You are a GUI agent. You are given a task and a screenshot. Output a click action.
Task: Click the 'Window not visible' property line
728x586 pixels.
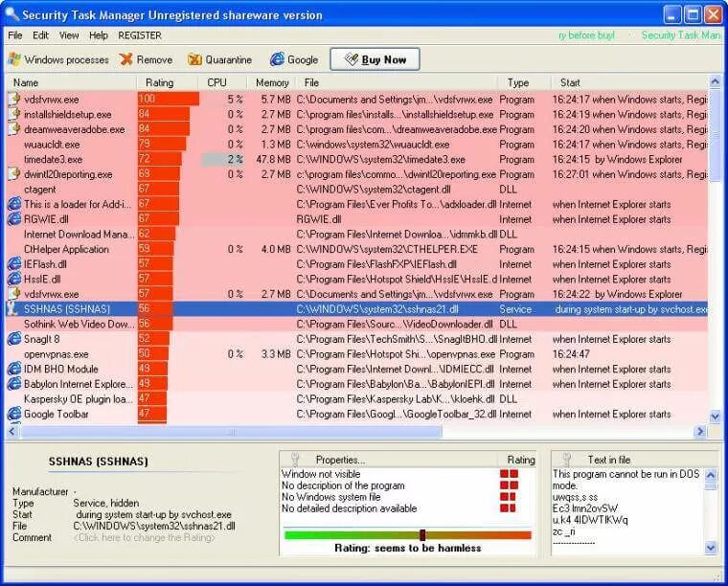coord(321,474)
